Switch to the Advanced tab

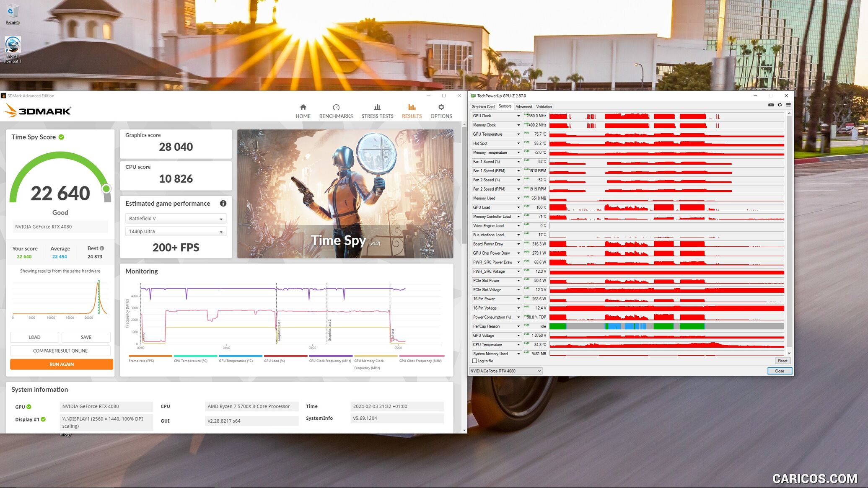coord(523,107)
